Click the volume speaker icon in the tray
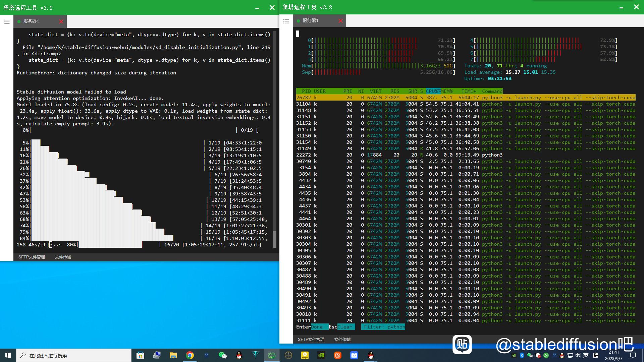644x362 pixels. pyautogui.click(x=578, y=355)
